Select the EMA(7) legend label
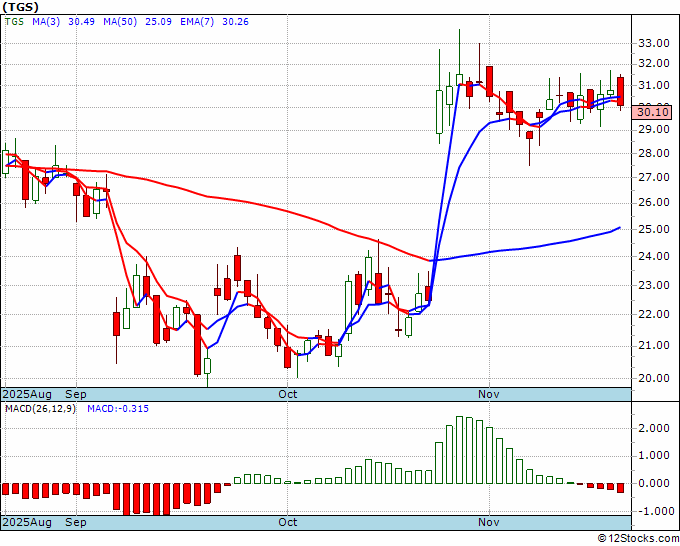Viewport: 680px width, 546px height. [197, 22]
